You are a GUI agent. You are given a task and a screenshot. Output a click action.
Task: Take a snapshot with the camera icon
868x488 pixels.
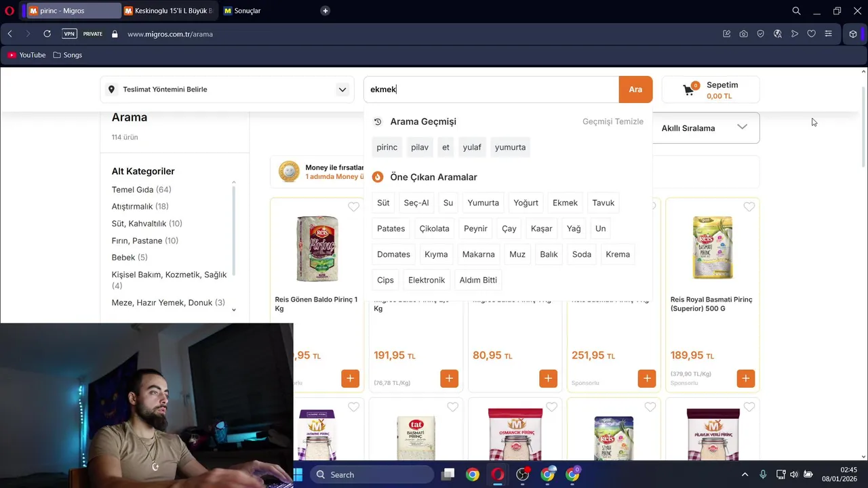click(x=744, y=34)
